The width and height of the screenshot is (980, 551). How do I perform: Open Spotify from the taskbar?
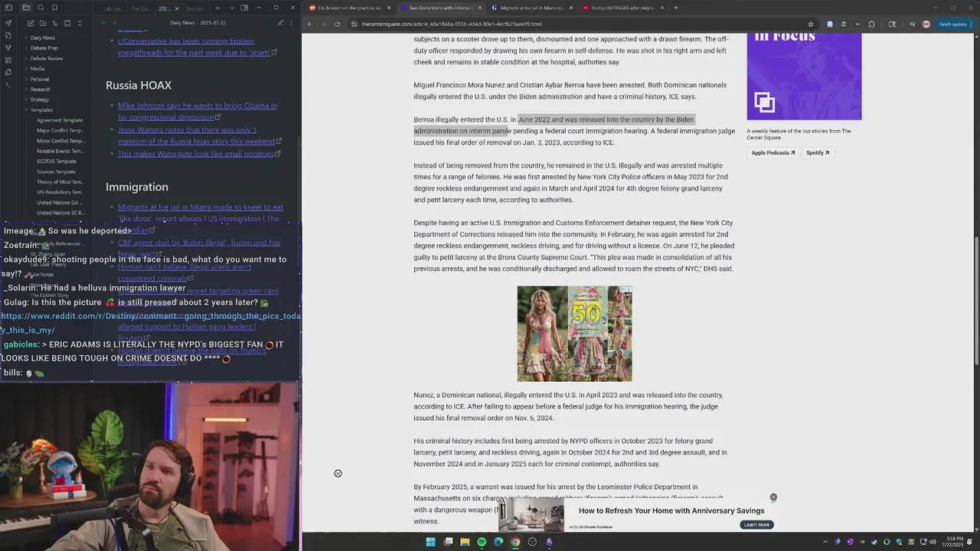pos(482,542)
